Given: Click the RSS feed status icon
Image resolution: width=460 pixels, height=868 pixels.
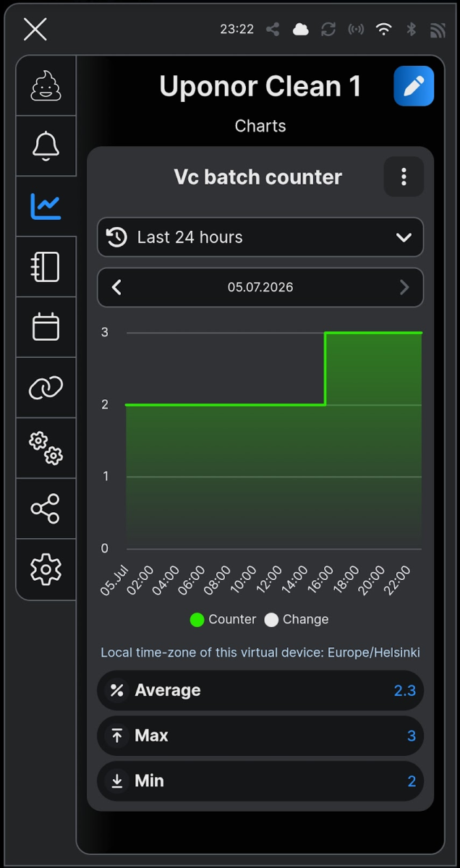Looking at the screenshot, I should [438, 29].
